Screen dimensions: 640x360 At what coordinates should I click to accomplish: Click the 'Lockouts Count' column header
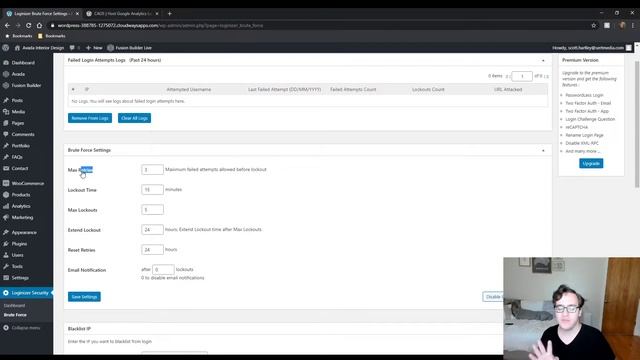coord(428,89)
